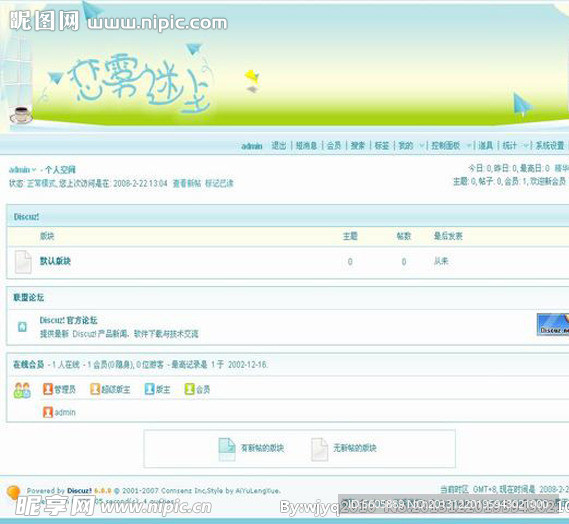Click the Discuz! 官方论坛 small icon
569x524 pixels.
[22, 327]
